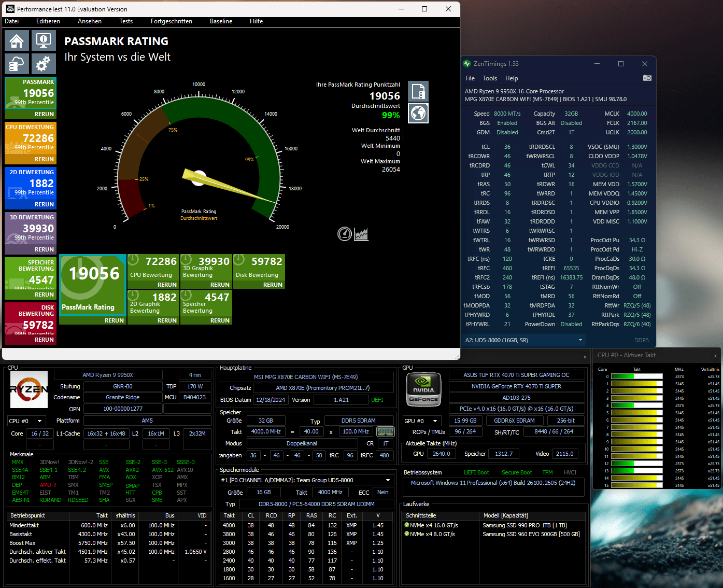Image resolution: width=723 pixels, height=588 pixels.
Task: Click the AMD Ryzen 9 9950X name field
Action: [x=108, y=375]
